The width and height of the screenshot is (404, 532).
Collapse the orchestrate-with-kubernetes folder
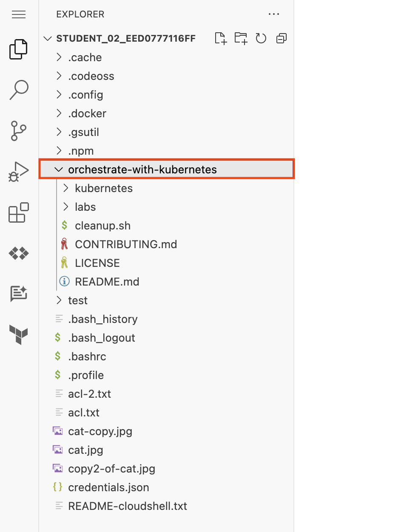click(x=142, y=169)
